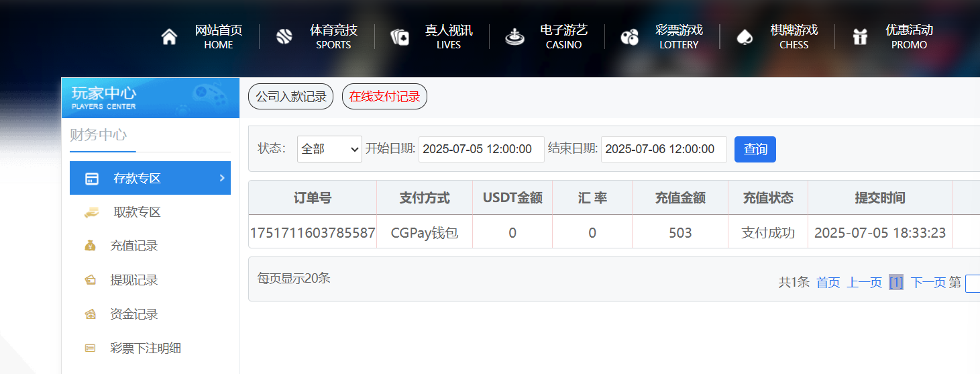
Task: Select the 在线支付记录 tab
Action: [x=384, y=97]
